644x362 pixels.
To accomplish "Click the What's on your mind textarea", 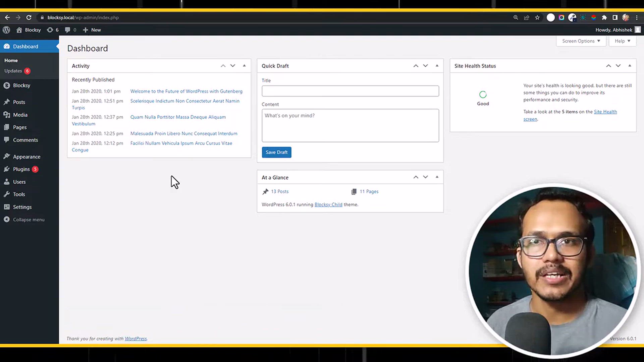I will 350,125.
